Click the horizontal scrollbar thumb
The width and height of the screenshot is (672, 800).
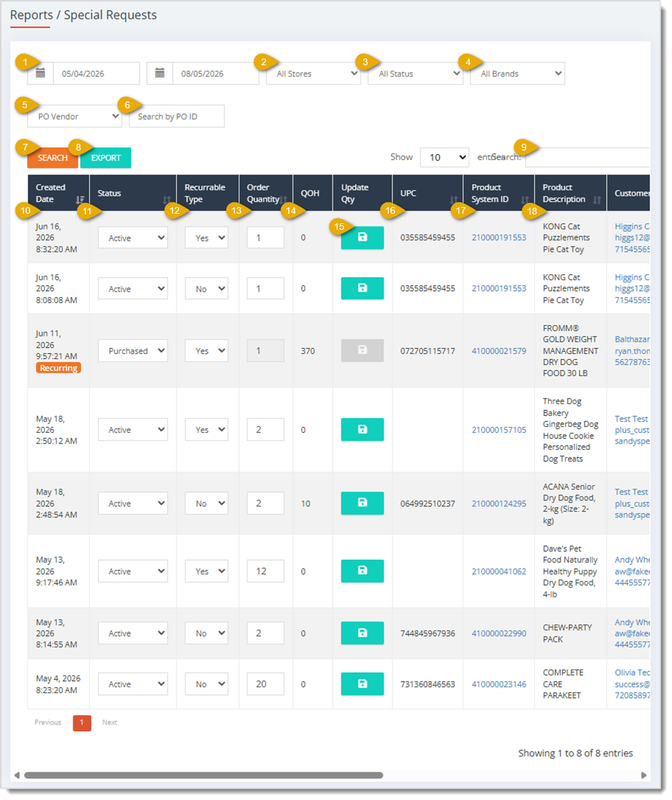click(x=204, y=775)
